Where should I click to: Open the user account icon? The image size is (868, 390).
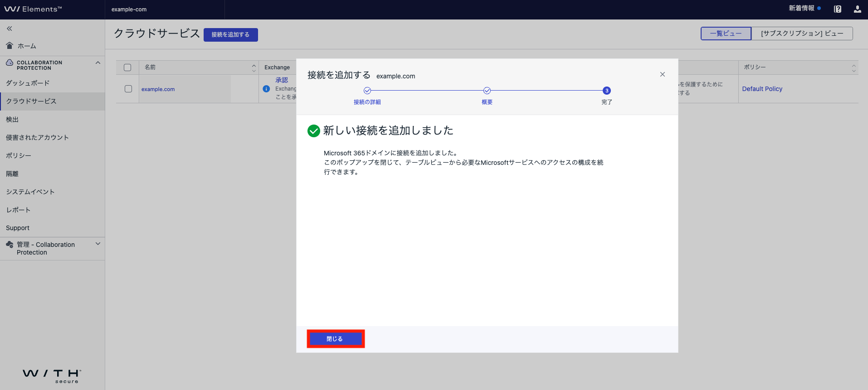click(857, 9)
